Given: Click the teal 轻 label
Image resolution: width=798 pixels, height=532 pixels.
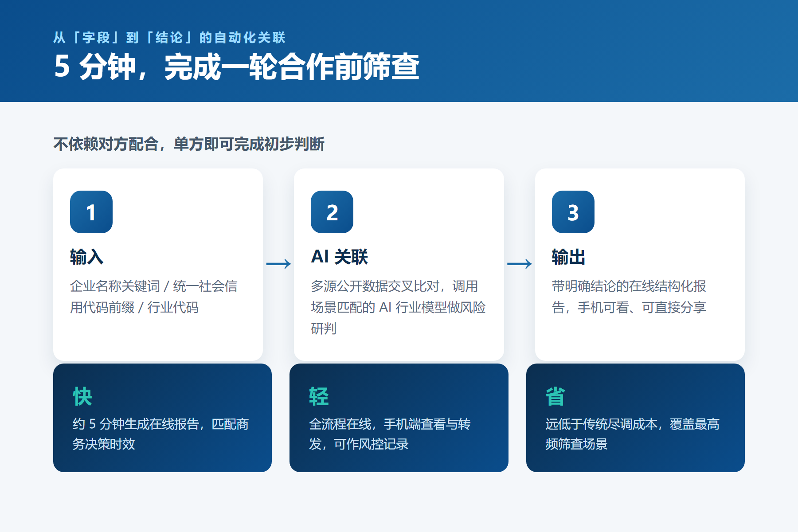Looking at the screenshot, I should (x=319, y=396).
